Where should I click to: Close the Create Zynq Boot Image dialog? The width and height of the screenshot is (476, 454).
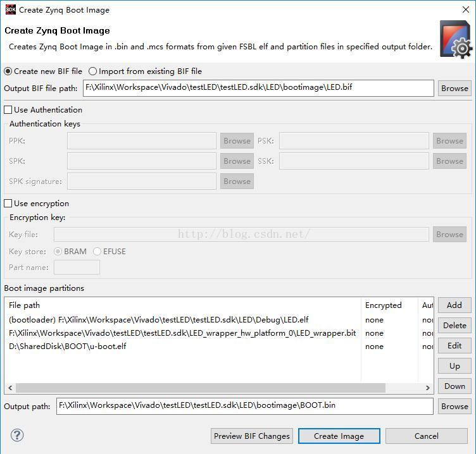click(x=466, y=9)
